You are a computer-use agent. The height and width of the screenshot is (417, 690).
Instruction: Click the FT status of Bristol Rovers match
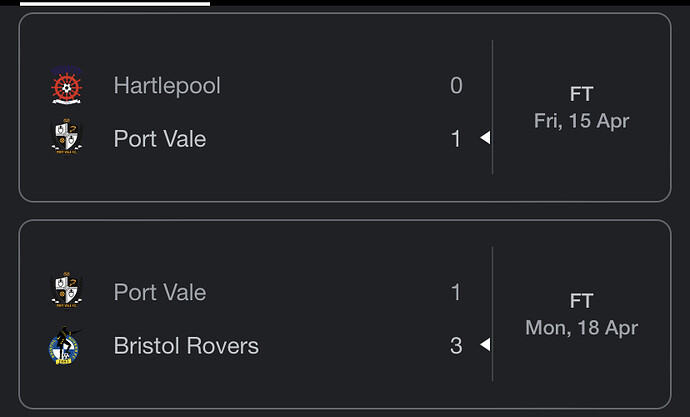pyautogui.click(x=581, y=301)
